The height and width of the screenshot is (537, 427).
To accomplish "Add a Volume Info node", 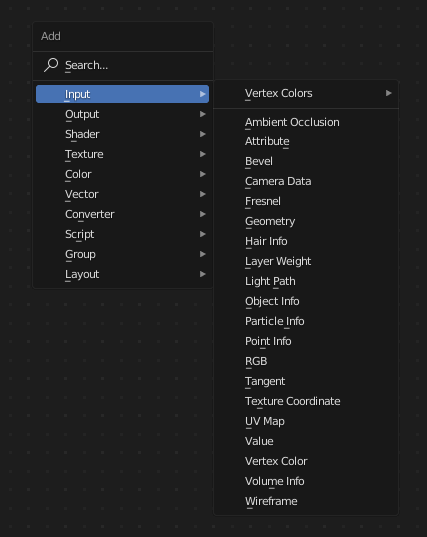I will click(x=306, y=481).
